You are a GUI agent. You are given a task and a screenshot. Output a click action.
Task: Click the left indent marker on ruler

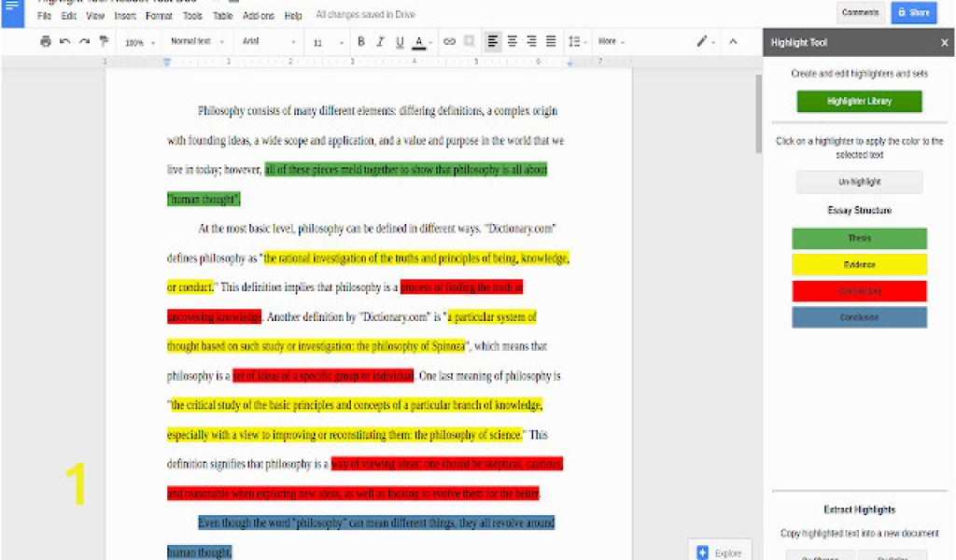(x=167, y=62)
